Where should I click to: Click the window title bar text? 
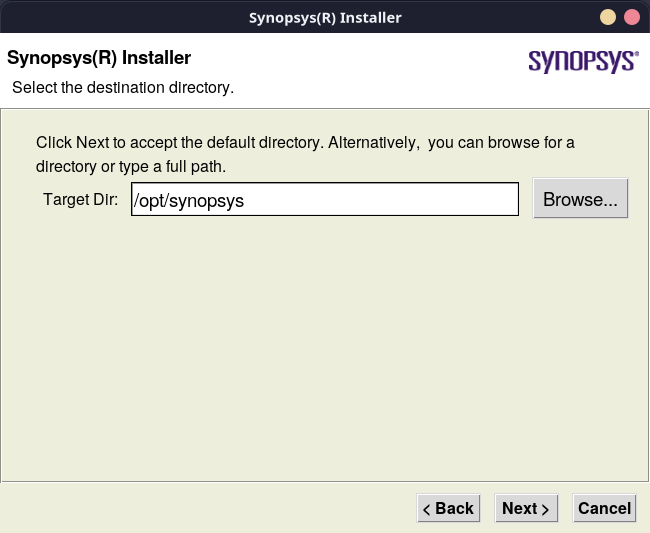pos(324,17)
